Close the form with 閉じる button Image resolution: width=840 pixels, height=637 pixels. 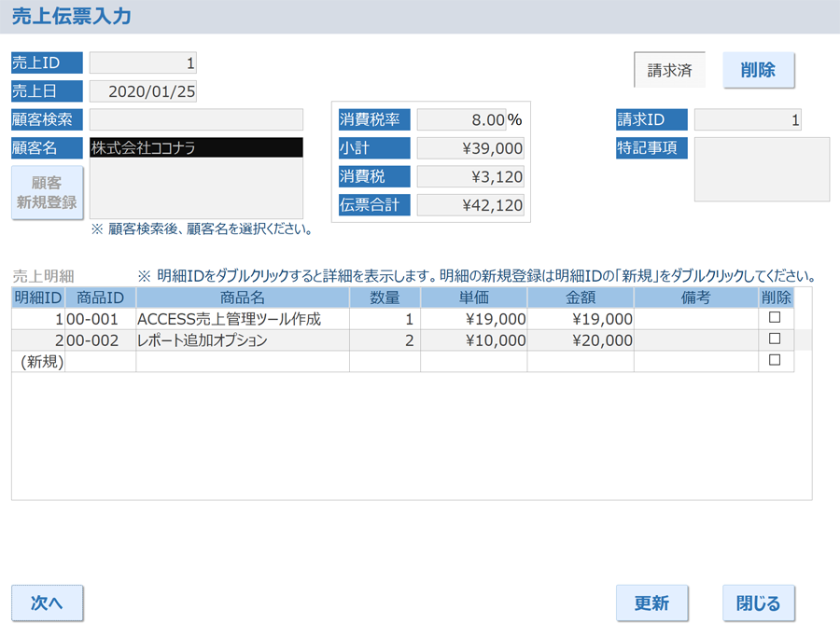[x=758, y=602]
